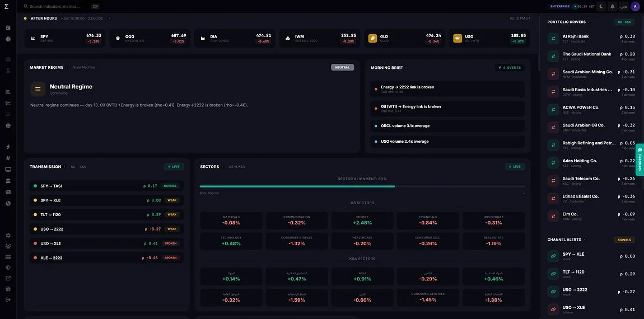This screenshot has height=319, width=644.
Task: Click the 4 EVENTS badge in Morning Brief
Action: pyautogui.click(x=510, y=68)
